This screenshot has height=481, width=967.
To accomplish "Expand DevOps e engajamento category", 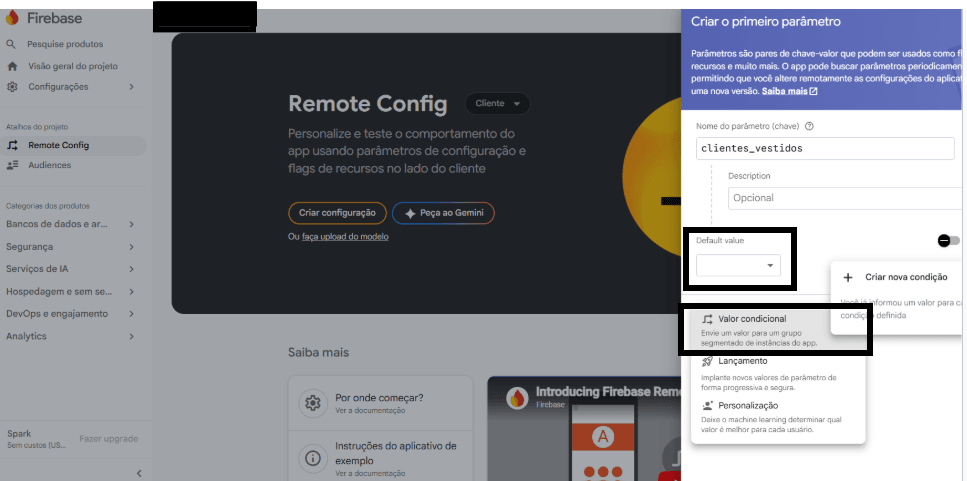I will pos(131,314).
